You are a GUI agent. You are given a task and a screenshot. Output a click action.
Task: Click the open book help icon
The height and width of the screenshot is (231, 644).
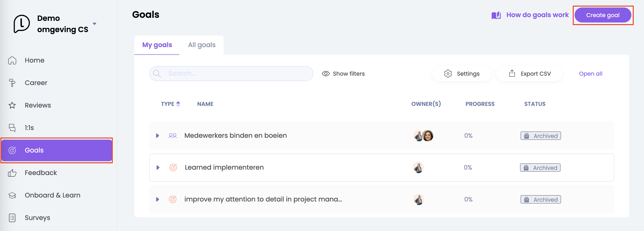(496, 15)
